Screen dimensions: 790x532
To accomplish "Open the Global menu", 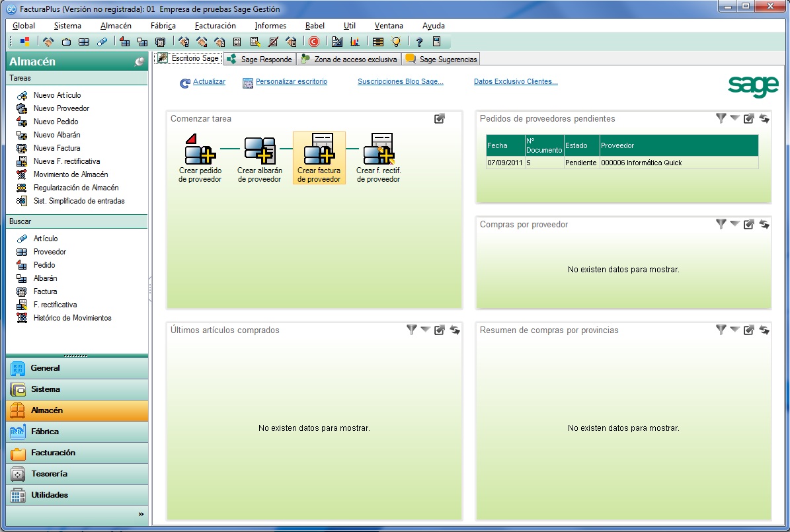I will point(24,26).
